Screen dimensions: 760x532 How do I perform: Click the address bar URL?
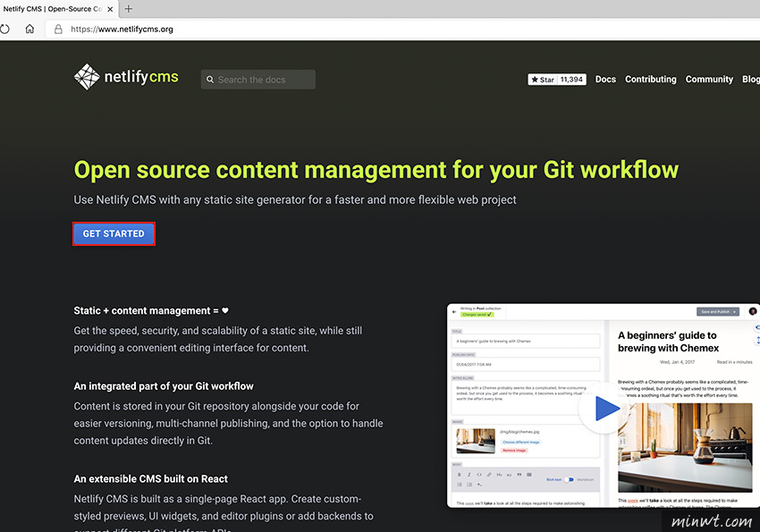122,30
